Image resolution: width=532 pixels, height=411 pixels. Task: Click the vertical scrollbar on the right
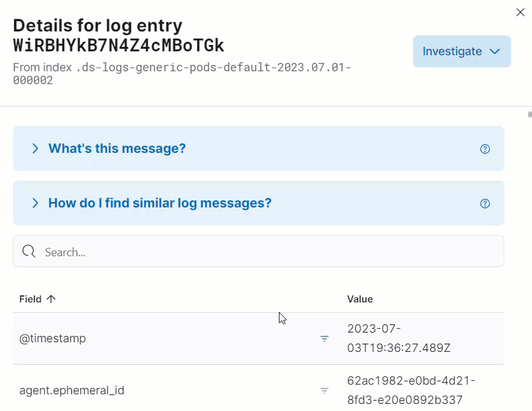coord(529,116)
